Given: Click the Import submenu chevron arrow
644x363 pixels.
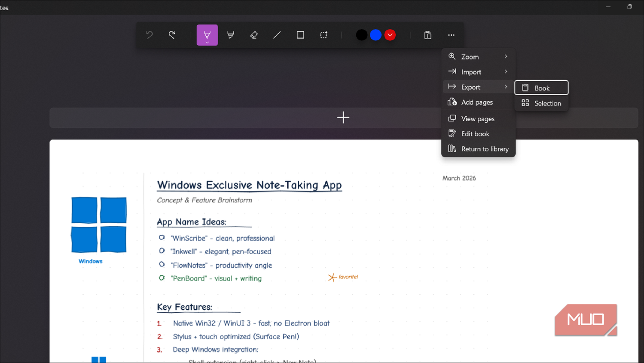Looking at the screenshot, I should click(506, 72).
